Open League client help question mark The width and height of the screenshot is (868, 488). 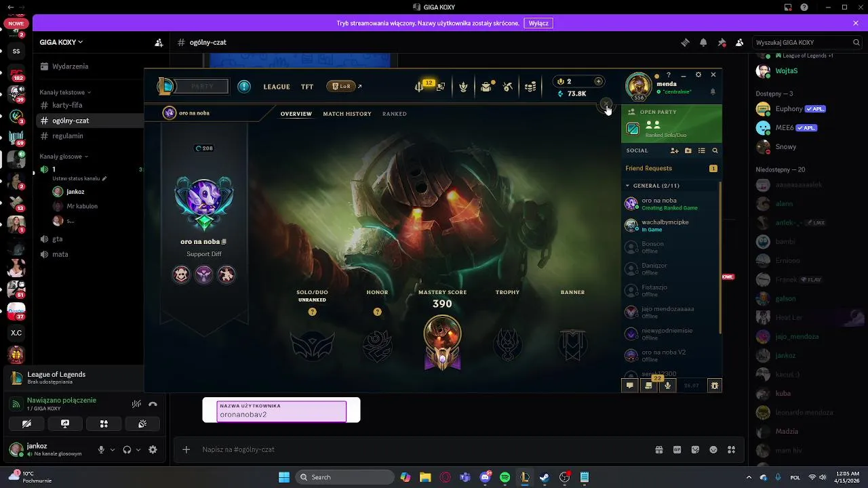click(669, 75)
